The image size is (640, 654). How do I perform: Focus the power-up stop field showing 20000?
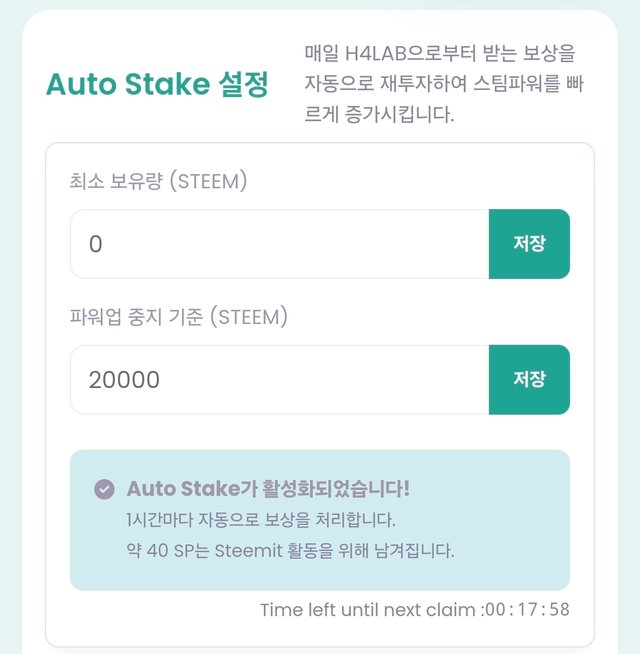coord(279,380)
